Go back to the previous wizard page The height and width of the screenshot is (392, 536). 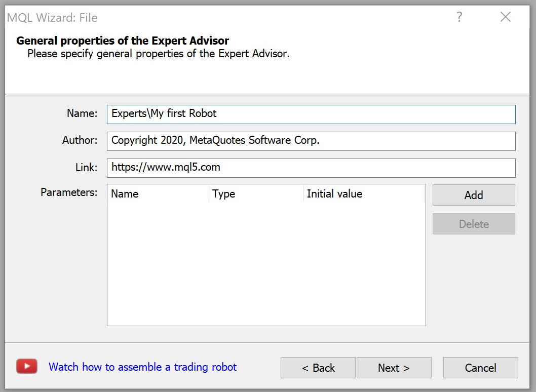[318, 368]
